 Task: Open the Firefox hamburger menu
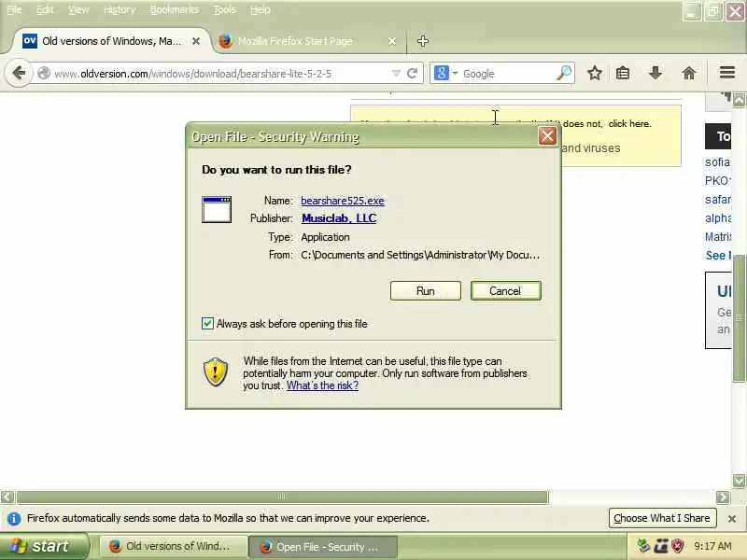coord(727,73)
